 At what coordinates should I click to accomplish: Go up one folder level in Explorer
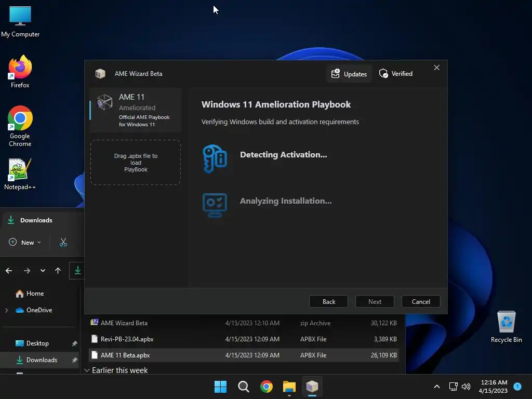58,270
